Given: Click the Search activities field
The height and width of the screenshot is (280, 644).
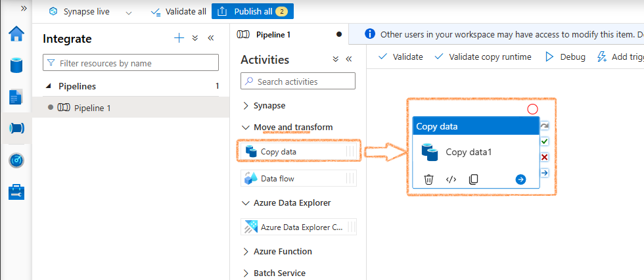Looking at the screenshot, I should coord(298,82).
